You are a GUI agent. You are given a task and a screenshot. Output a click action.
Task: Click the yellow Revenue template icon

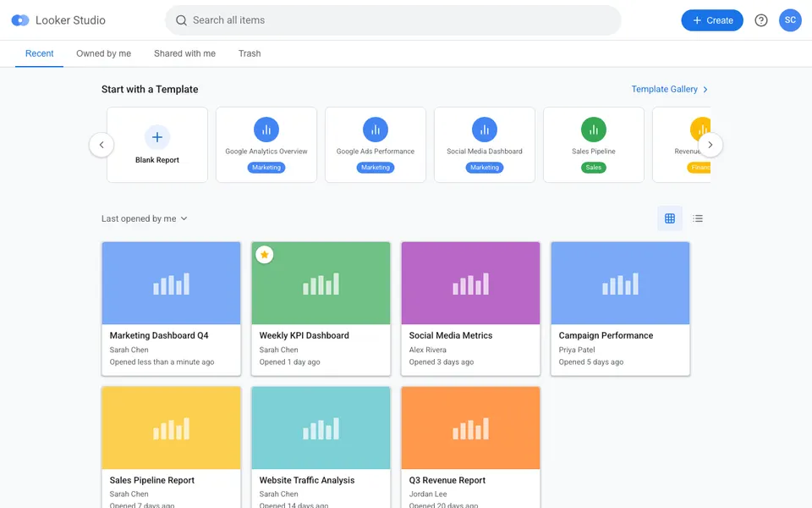tap(700, 130)
